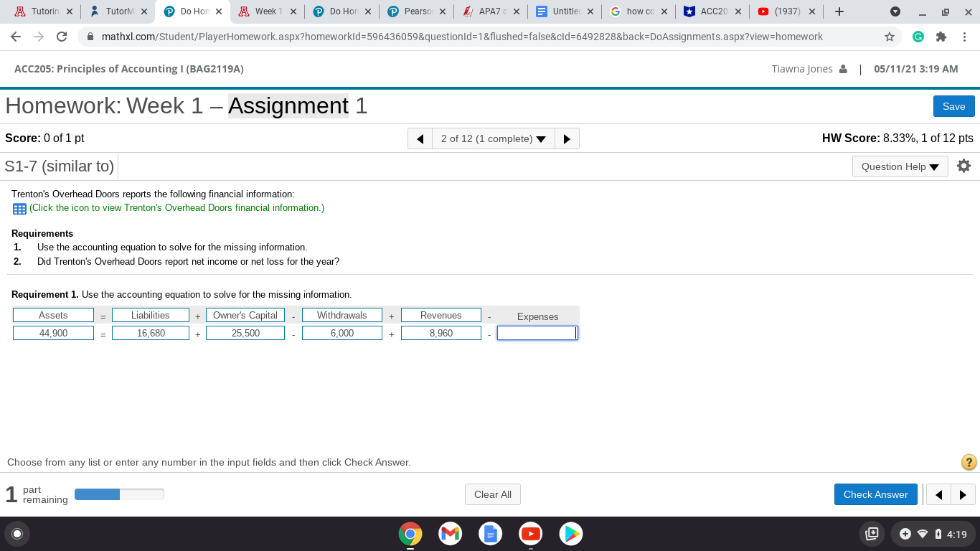This screenshot has height=551, width=980.
Task: Open Chrome's three-dot menu
Action: [965, 37]
